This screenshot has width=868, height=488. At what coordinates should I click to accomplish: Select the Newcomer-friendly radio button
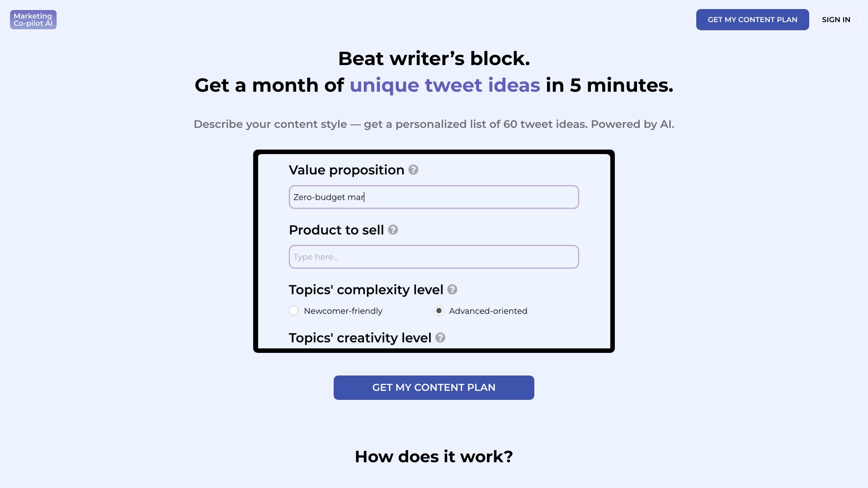click(x=294, y=311)
